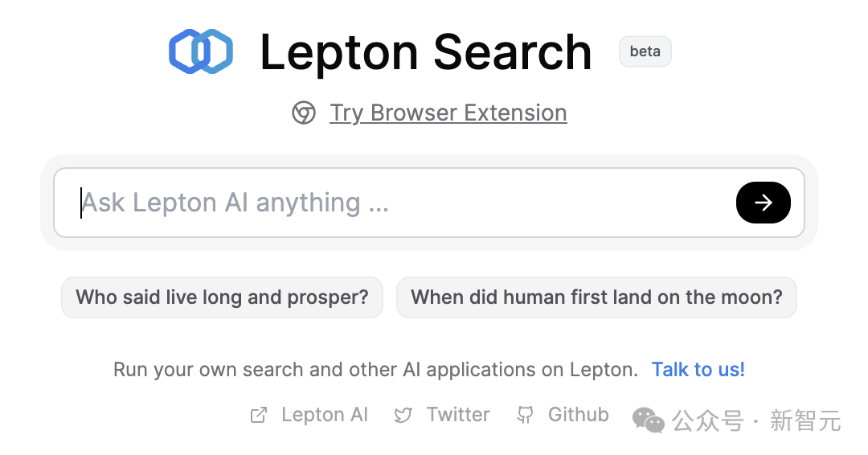868x455 pixels.
Task: Click the 新智元 watermark text
Action: coord(805,420)
